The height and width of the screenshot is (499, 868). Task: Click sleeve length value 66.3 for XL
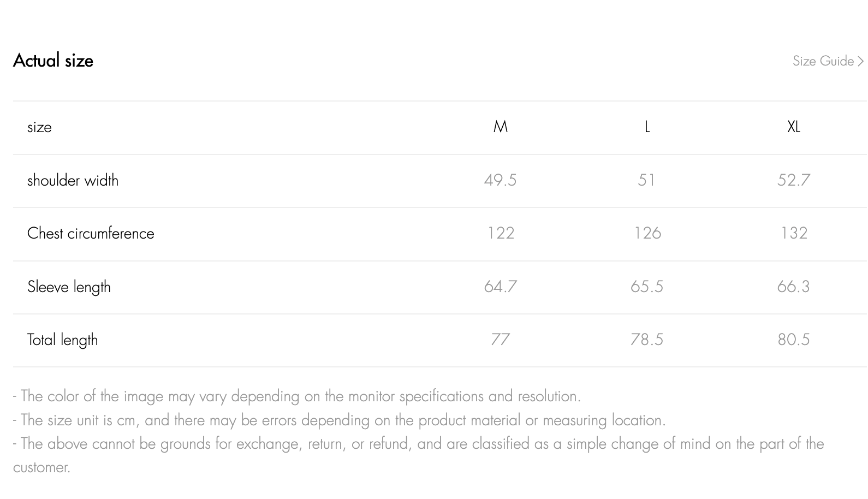pyautogui.click(x=793, y=287)
